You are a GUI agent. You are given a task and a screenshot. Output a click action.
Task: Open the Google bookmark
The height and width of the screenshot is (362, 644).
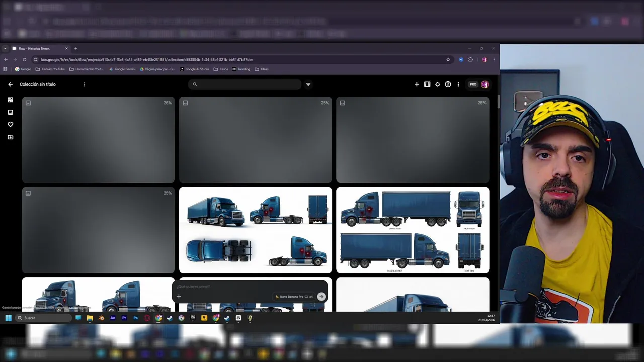[x=23, y=69]
